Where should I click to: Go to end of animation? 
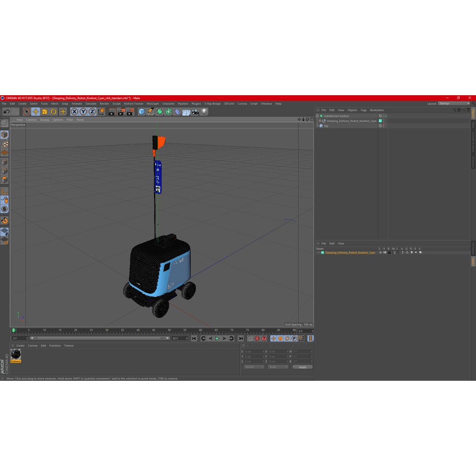241,338
